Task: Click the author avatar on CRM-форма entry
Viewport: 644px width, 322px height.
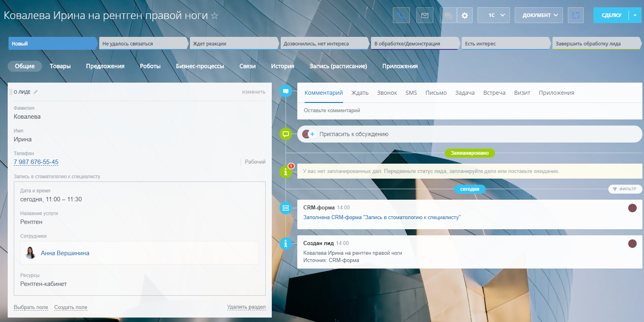Action: pyautogui.click(x=632, y=208)
